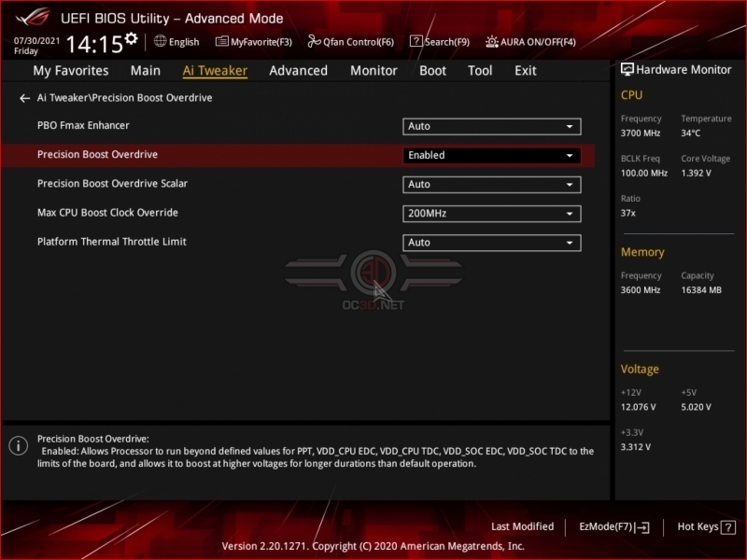
Task: Click the EzMode exit arrow icon
Action: 642,527
